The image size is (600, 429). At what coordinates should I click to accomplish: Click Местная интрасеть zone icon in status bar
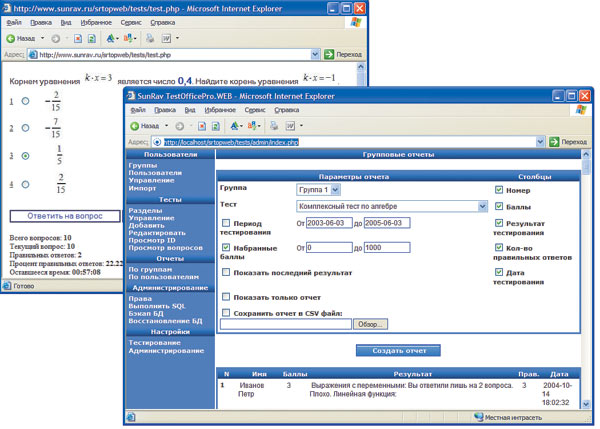tap(479, 417)
